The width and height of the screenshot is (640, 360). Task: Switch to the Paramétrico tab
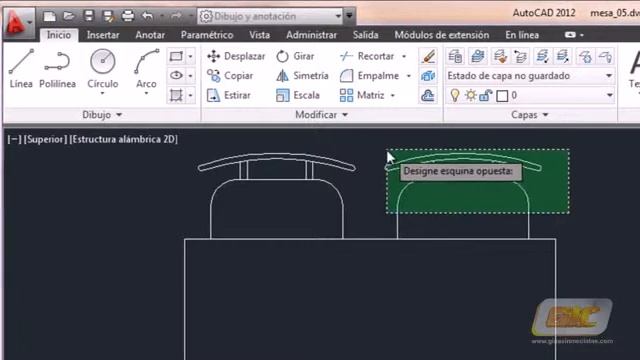pyautogui.click(x=207, y=35)
